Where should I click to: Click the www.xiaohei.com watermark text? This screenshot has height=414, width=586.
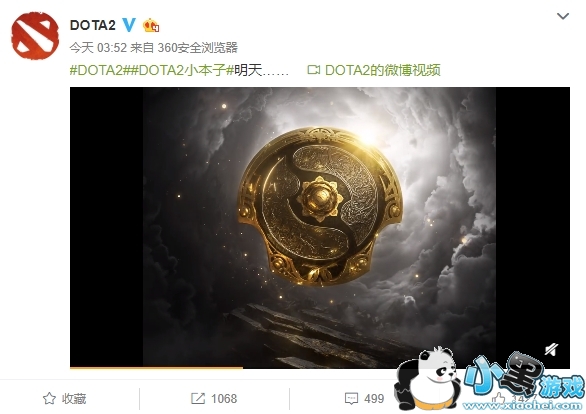click(x=522, y=405)
